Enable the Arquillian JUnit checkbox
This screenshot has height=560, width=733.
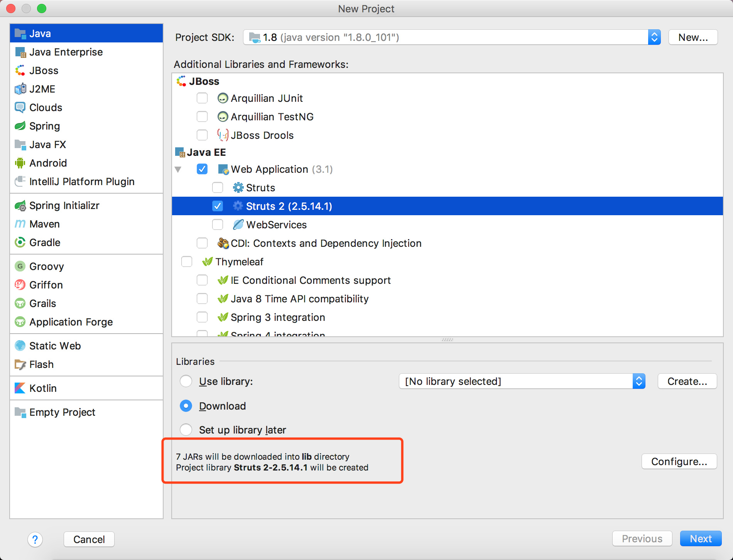click(x=202, y=98)
